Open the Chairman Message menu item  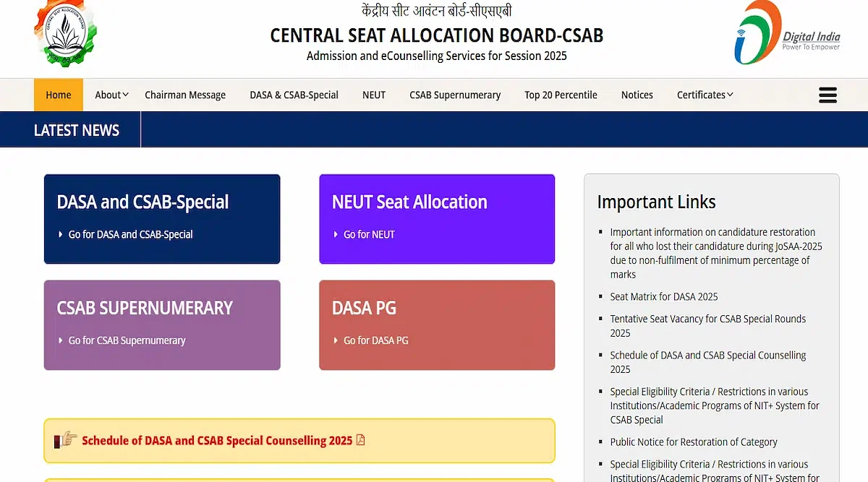185,95
